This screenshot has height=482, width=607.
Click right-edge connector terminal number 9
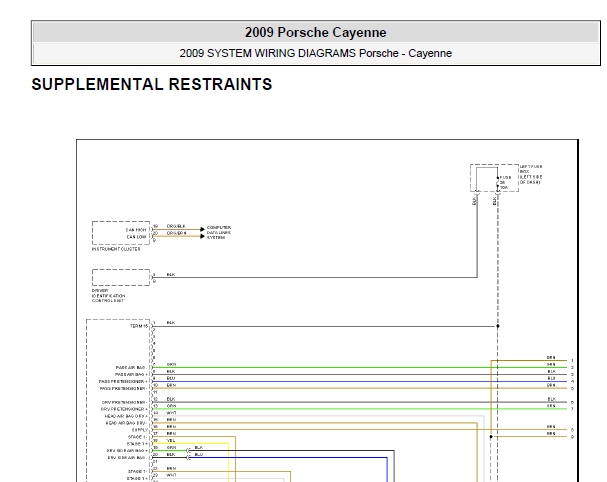click(x=572, y=437)
